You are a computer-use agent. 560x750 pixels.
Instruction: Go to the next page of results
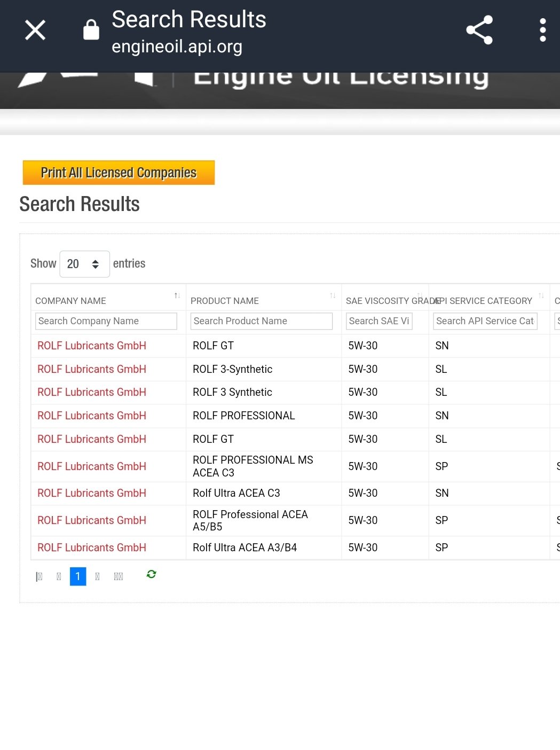(x=97, y=576)
